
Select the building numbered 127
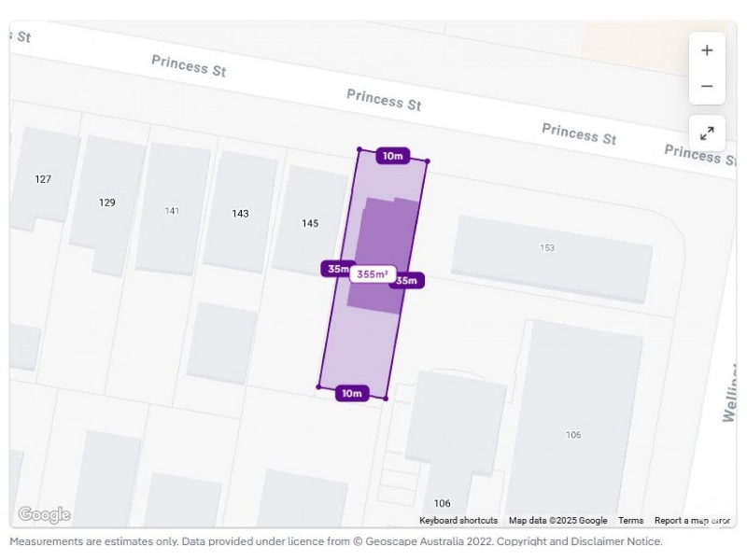43,179
